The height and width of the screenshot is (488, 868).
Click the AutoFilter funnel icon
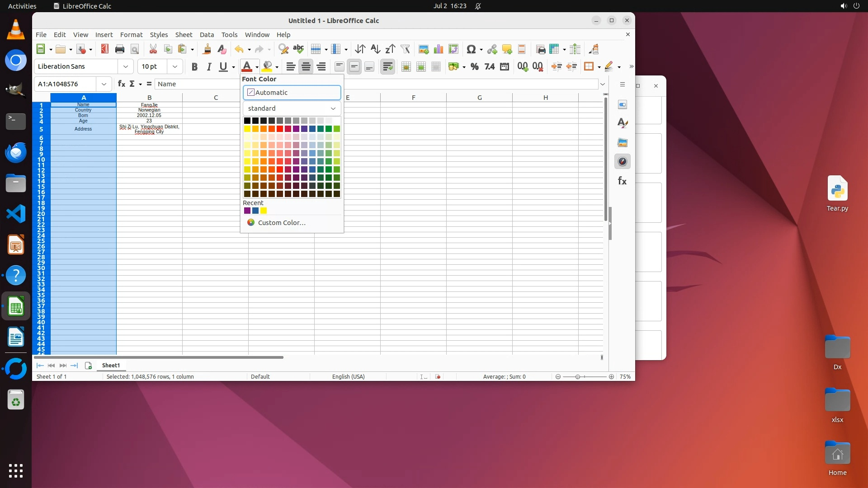pyautogui.click(x=405, y=49)
